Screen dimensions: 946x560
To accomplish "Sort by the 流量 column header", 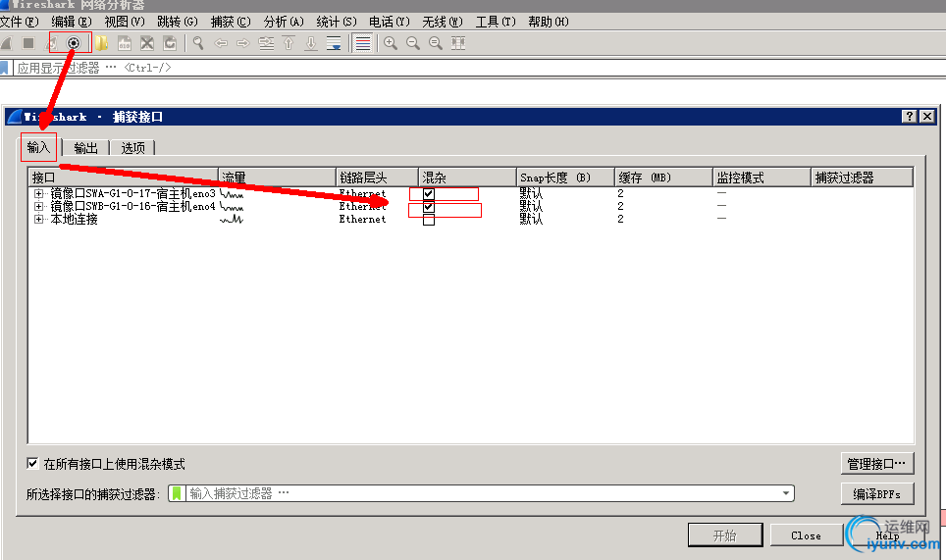I will [277, 178].
